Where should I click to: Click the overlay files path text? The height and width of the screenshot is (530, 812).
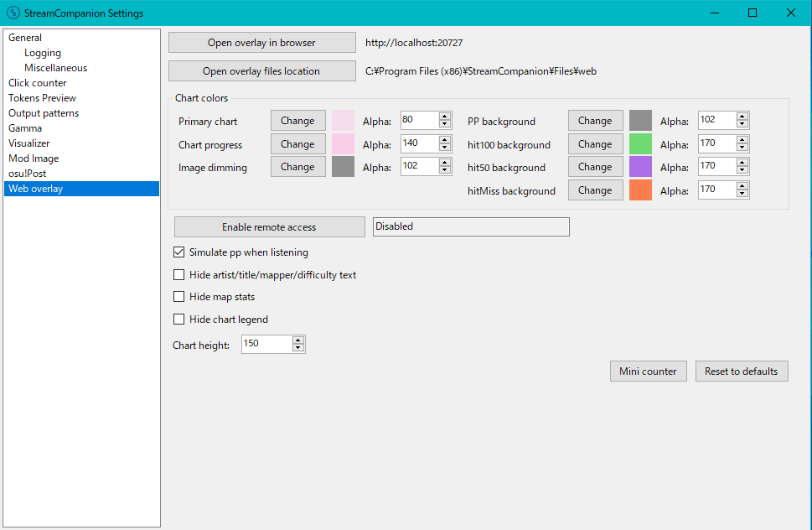pyautogui.click(x=481, y=71)
